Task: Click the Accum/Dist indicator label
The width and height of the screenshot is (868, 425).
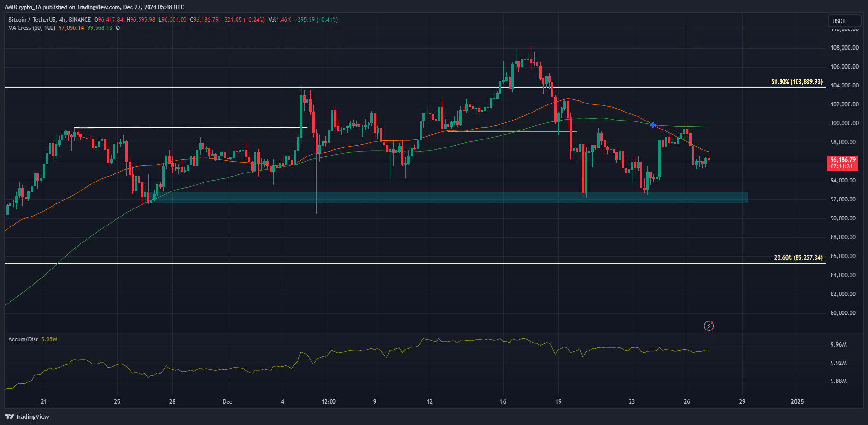Action: pos(23,339)
